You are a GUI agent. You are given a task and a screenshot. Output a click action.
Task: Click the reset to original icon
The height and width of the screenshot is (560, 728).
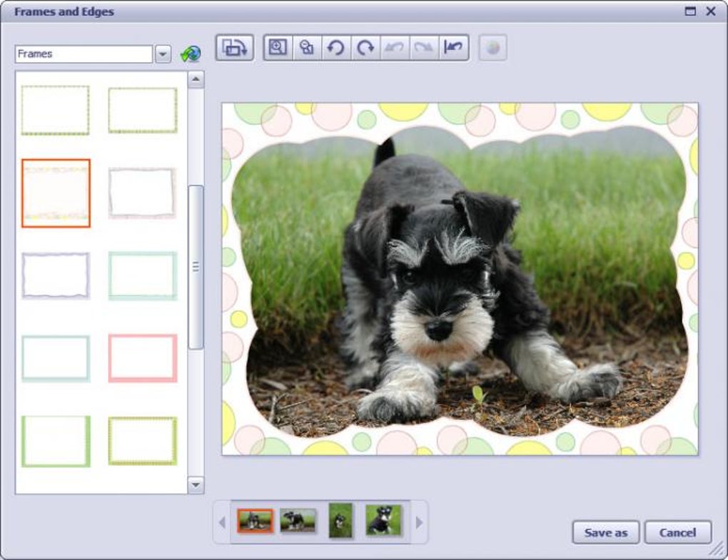click(x=453, y=47)
